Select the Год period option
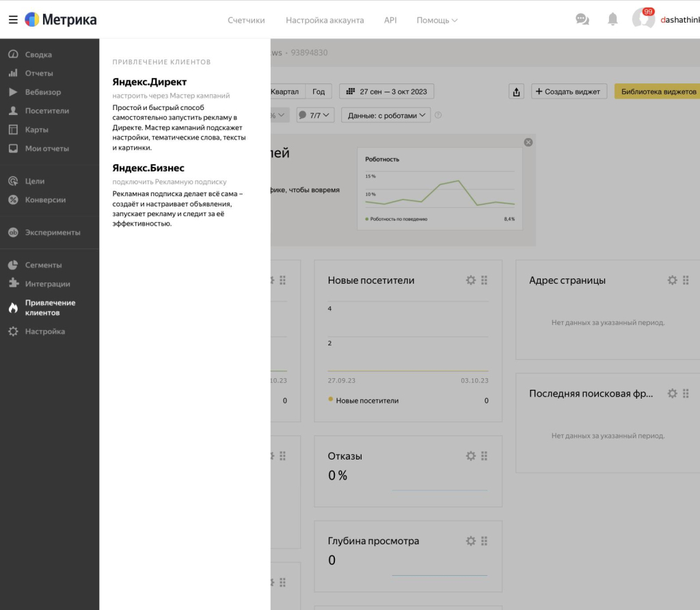Screen dimensions: 700x610 (319, 92)
